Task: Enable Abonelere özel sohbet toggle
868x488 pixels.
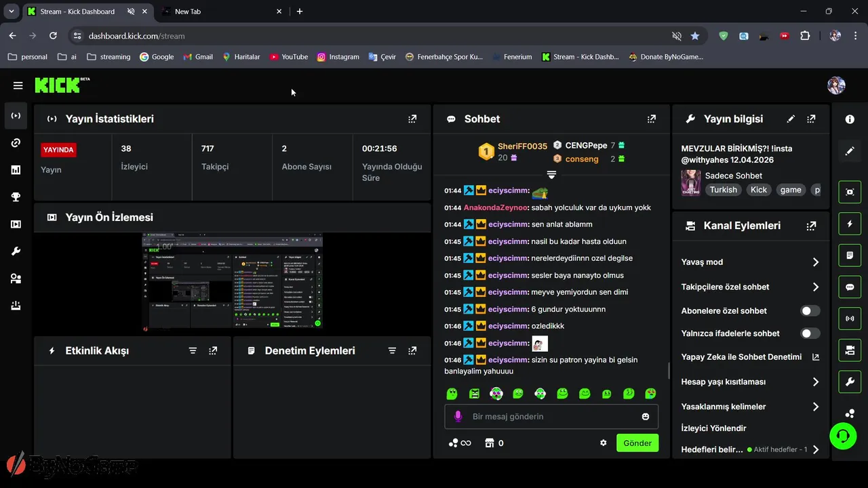Action: click(x=810, y=311)
